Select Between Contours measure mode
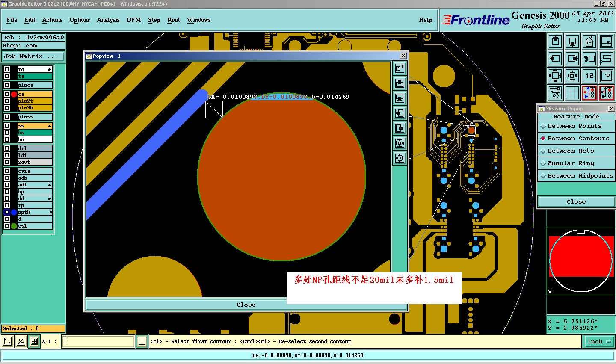The height and width of the screenshot is (364, 616). coord(576,139)
